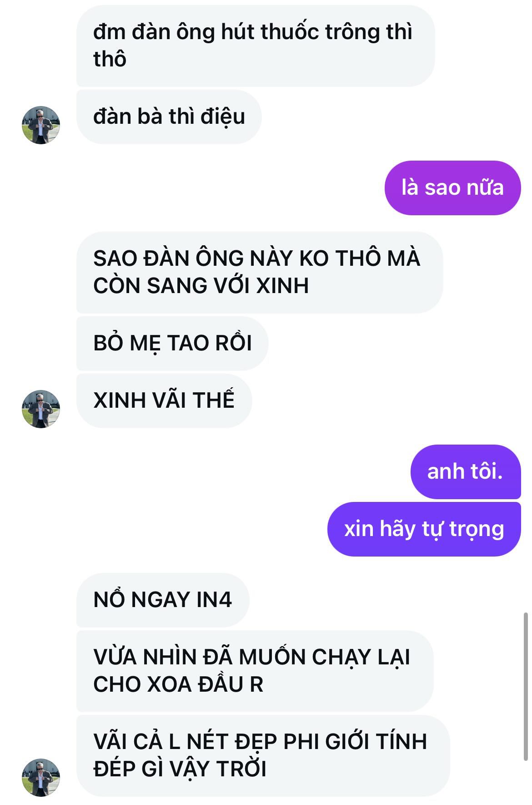Select the sent message 'anh tôi.'
Image resolution: width=532 pixels, height=805 pixels.
tap(466, 471)
